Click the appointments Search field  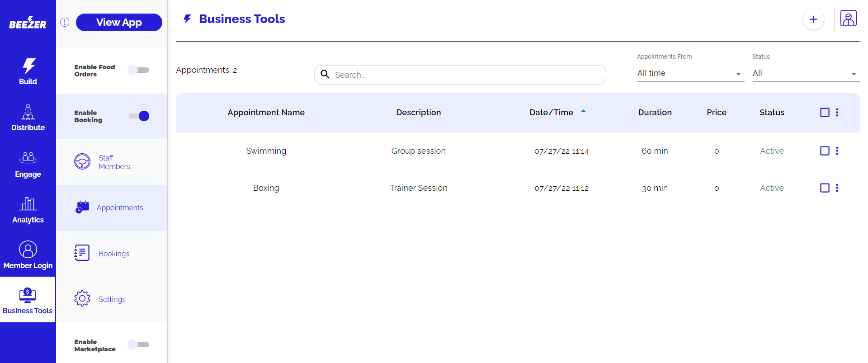click(466, 75)
